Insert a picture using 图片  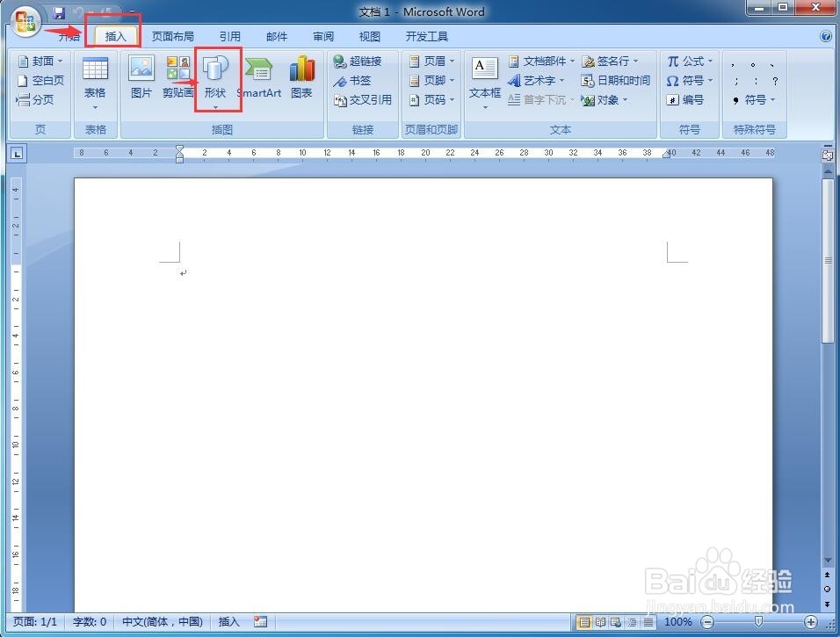coord(141,77)
